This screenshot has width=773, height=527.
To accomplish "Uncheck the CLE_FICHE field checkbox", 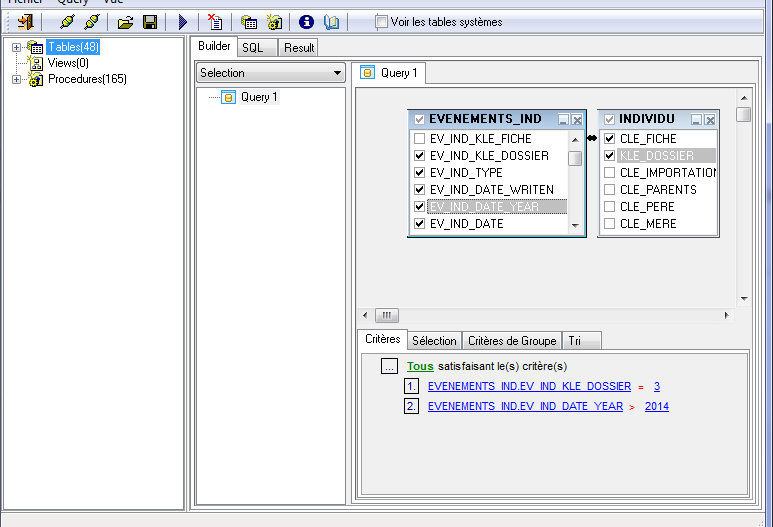I will [609, 139].
